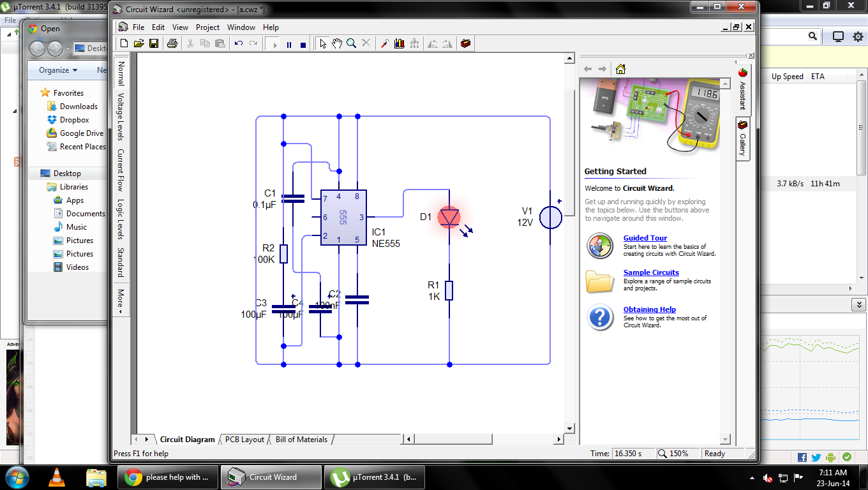Click the delete X toolbar icon
This screenshot has width=868, height=490.
[366, 43]
